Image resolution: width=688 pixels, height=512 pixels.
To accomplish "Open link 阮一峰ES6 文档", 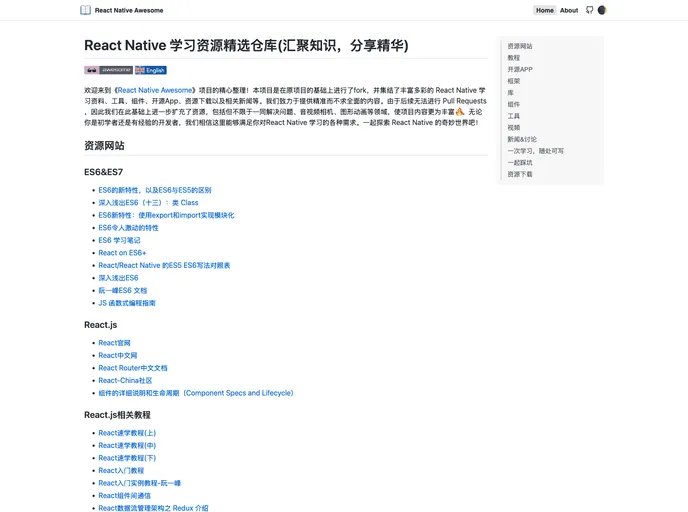I will (x=122, y=290).
